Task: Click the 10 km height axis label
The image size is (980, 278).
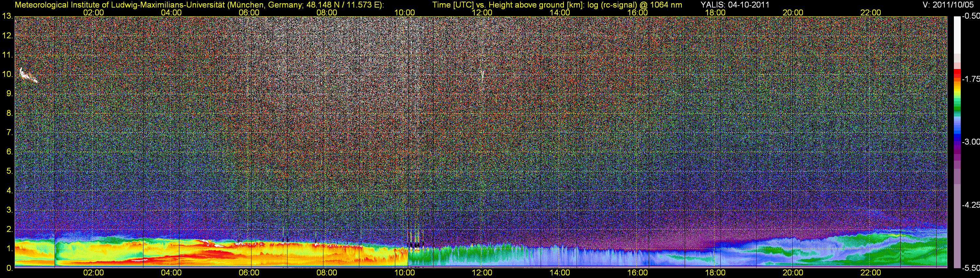Action: click(7, 75)
